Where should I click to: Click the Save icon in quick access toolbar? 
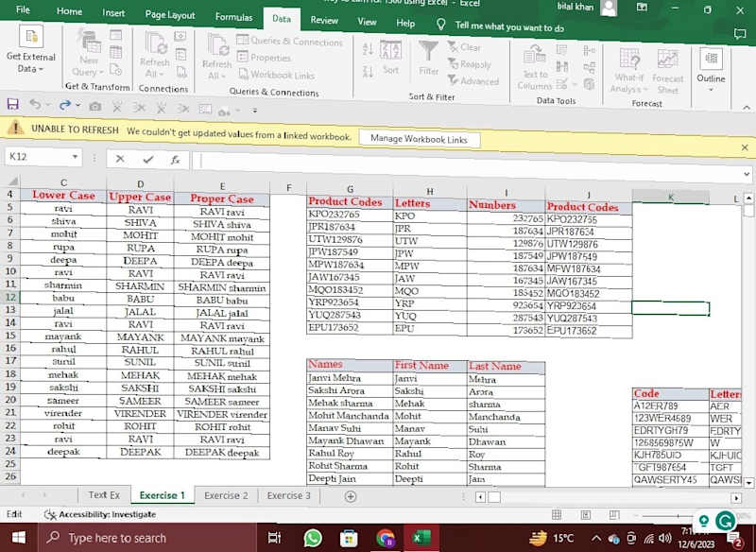[x=12, y=104]
